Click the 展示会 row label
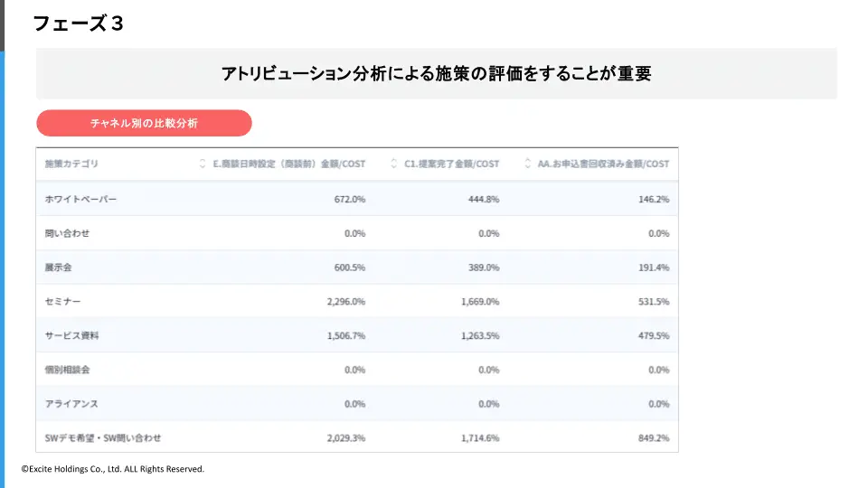 [58, 267]
